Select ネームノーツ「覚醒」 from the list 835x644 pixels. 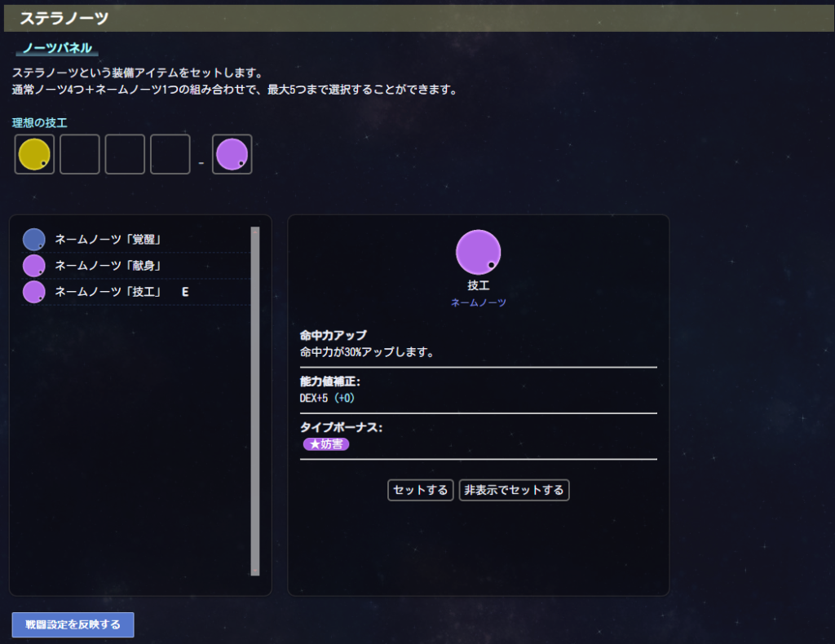(x=108, y=240)
